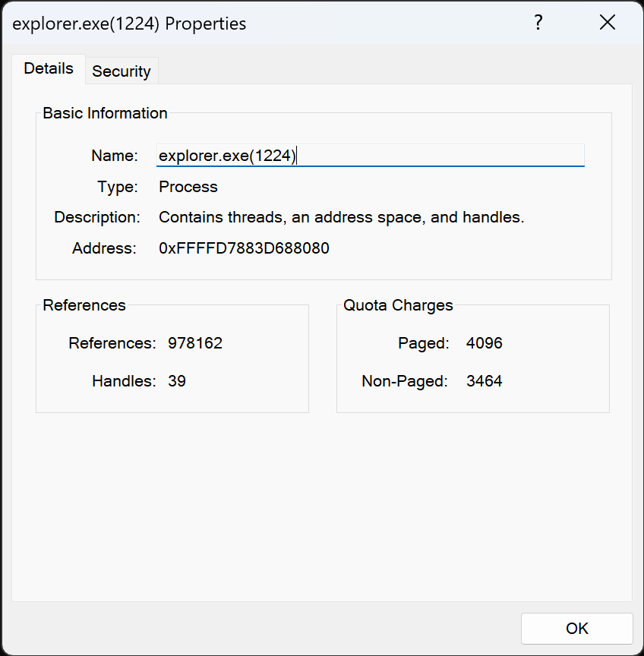Click the Name: field label
The width and height of the screenshot is (644, 656).
(x=115, y=156)
